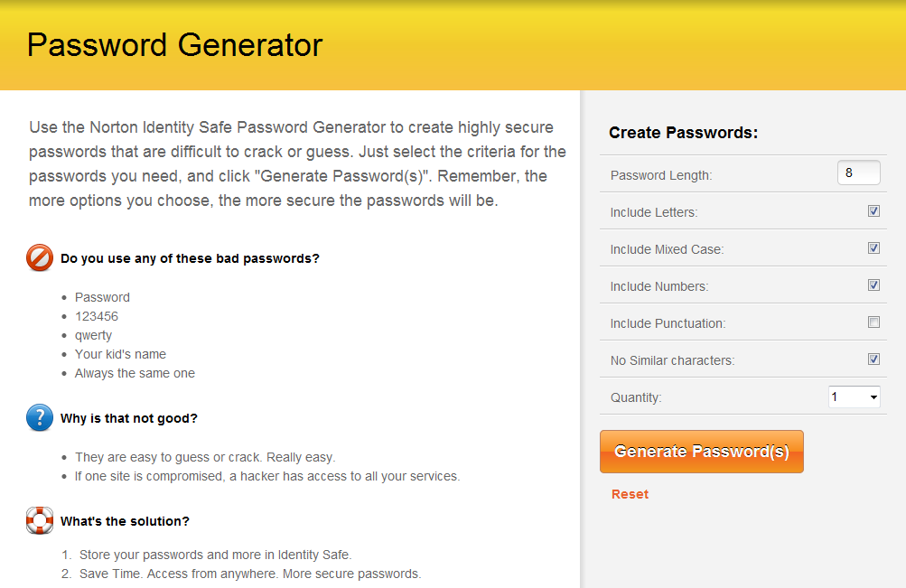Disable the Include Numbers checkbox
This screenshot has height=588, width=906.
point(873,285)
